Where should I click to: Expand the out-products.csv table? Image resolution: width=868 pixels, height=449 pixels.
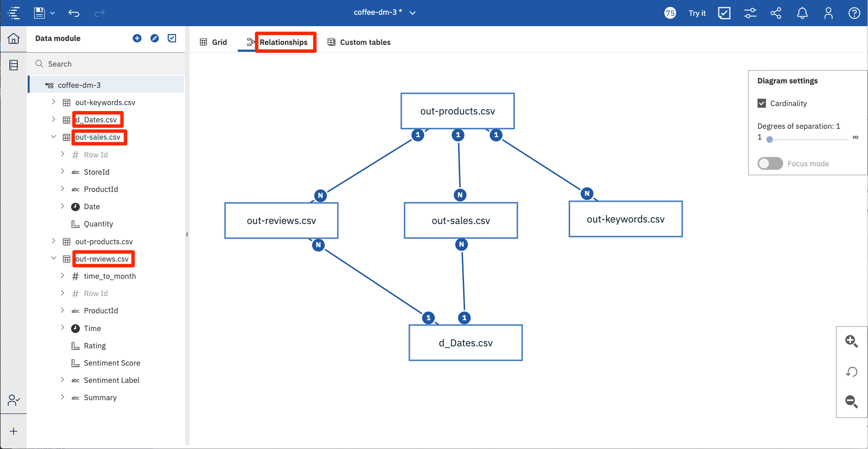[53, 241]
